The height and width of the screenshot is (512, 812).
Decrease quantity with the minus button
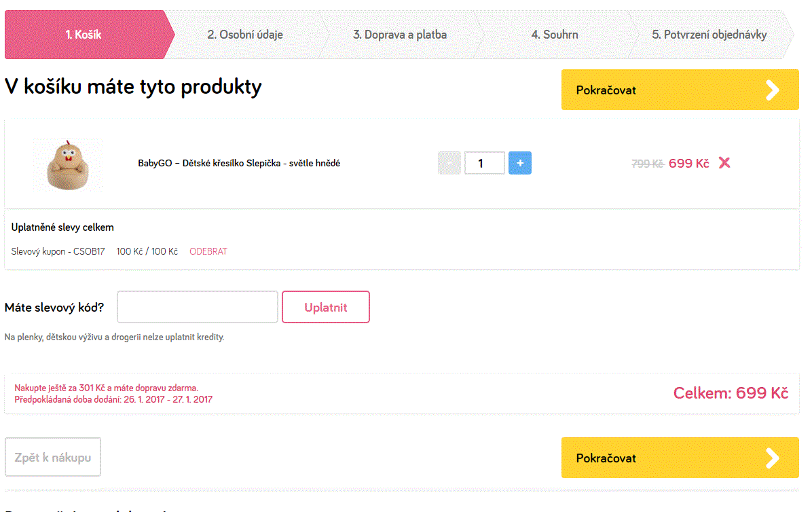tap(449, 163)
